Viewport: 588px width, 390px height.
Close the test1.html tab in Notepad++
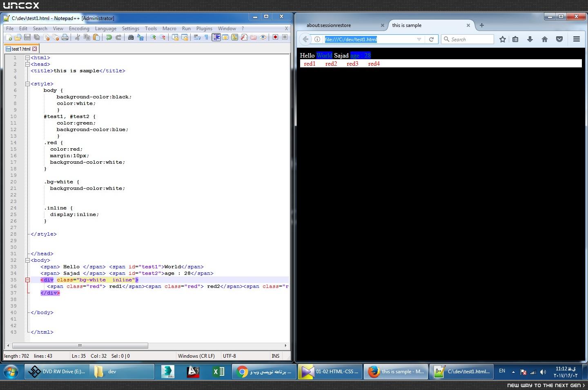point(35,49)
